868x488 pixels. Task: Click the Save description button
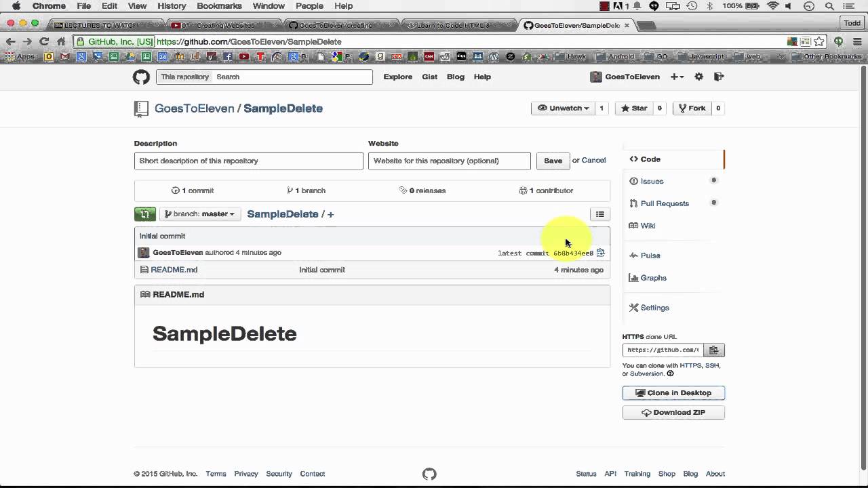tap(553, 161)
